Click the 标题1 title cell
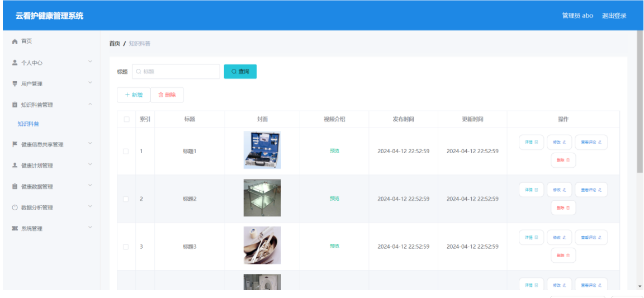This screenshot has height=298, width=644. pyautogui.click(x=190, y=152)
